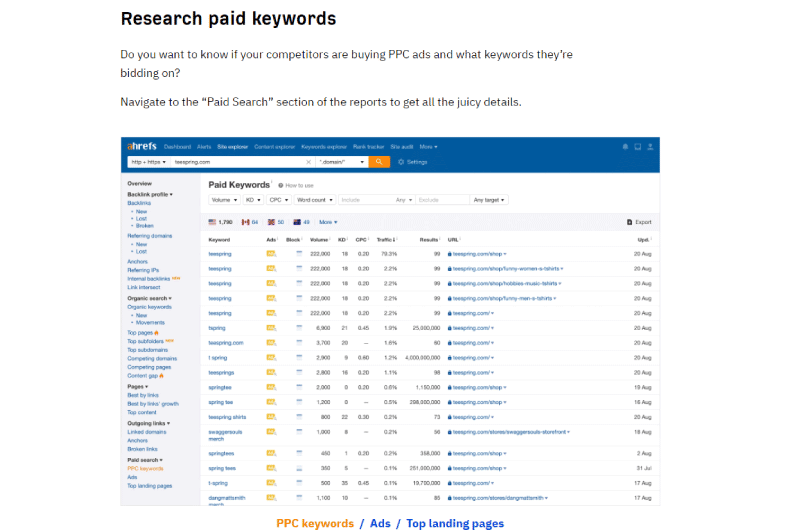Click the Block icon in teespring shirts row
Screen dimensions: 800x530
pyautogui.click(x=299, y=417)
